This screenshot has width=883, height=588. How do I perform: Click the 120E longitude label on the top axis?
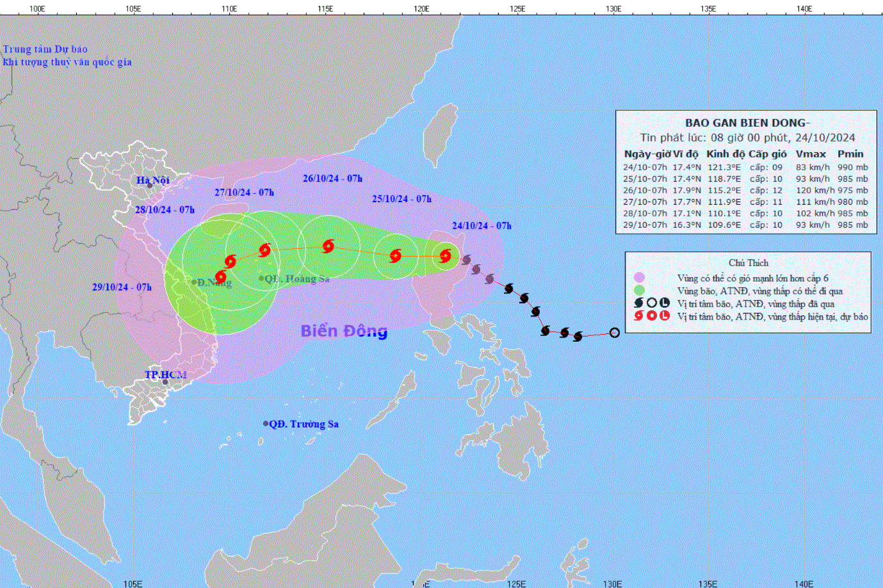pos(421,9)
